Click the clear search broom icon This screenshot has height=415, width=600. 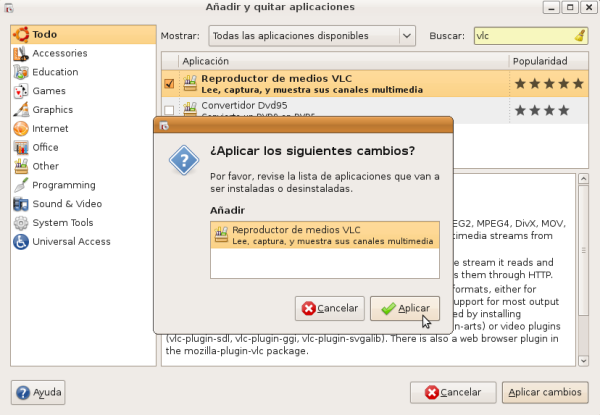(x=581, y=36)
